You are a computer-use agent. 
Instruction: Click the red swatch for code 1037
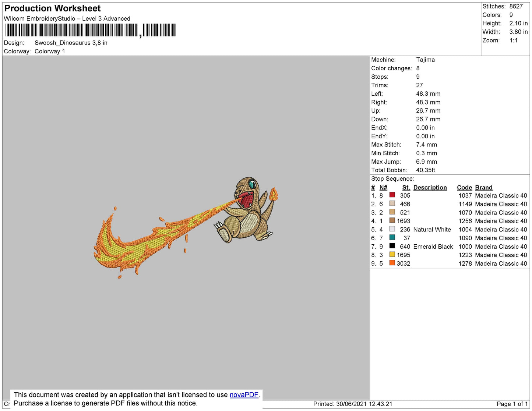[392, 195]
